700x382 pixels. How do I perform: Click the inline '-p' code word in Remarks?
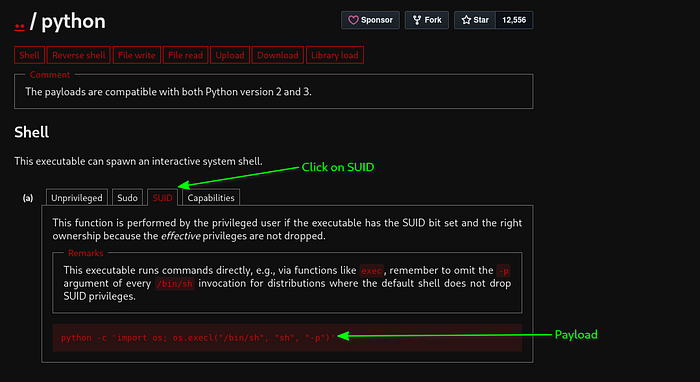(x=504, y=271)
